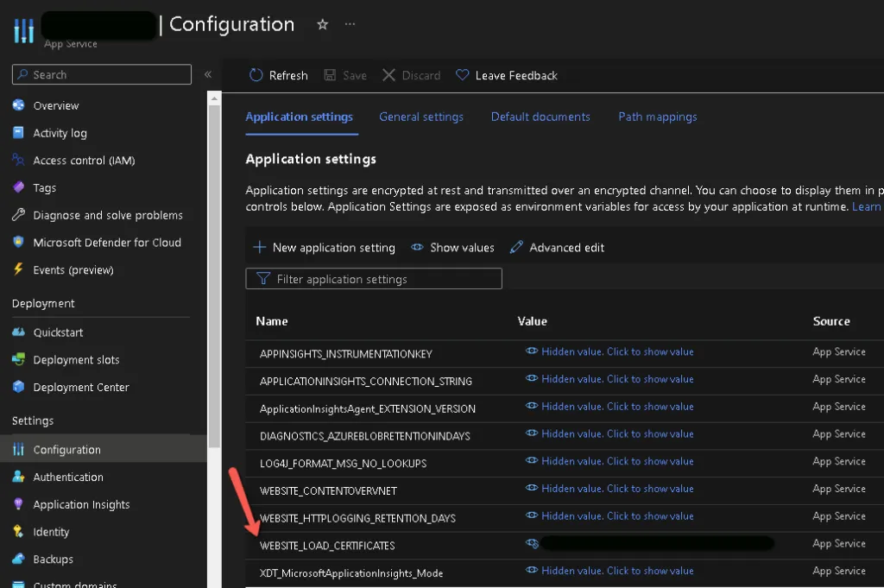The width and height of the screenshot is (884, 588).
Task: Open Application Insights in the sidebar
Action: pyautogui.click(x=81, y=504)
